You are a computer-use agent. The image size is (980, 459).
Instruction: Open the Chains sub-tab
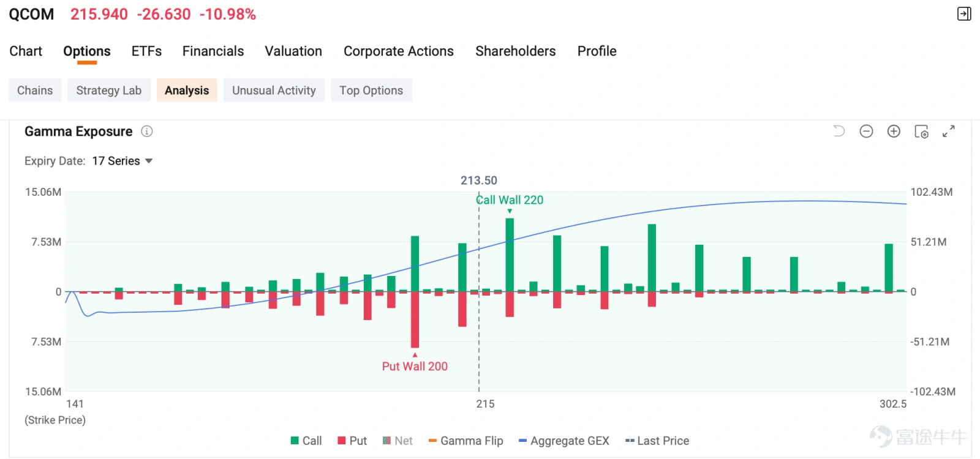click(x=35, y=90)
